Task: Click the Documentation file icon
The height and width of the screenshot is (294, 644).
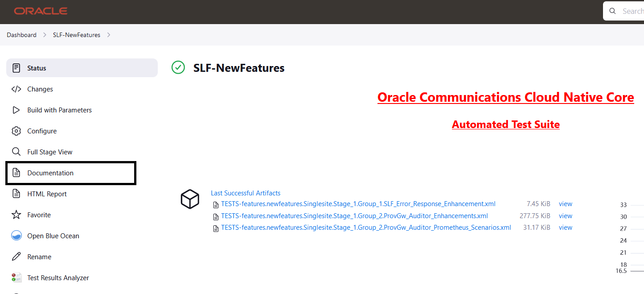Action: tap(16, 173)
